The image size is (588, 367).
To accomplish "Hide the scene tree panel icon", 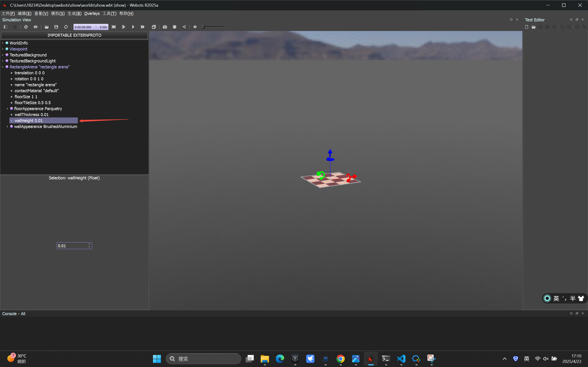I will click(5, 27).
